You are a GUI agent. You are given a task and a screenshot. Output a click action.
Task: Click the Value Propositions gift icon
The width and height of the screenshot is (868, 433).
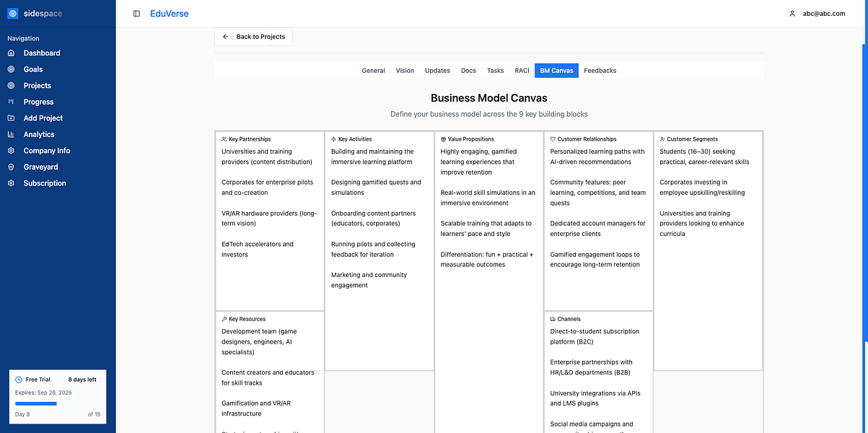[x=444, y=139]
